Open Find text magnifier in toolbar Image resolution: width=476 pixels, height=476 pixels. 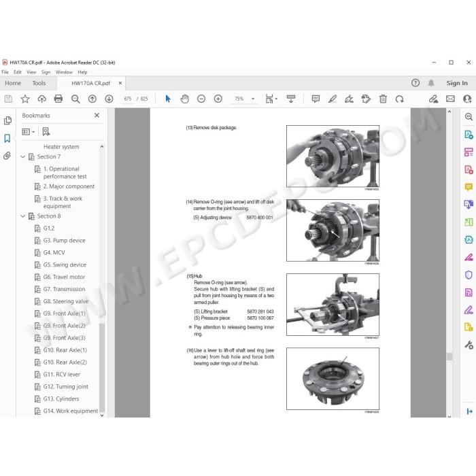point(75,99)
